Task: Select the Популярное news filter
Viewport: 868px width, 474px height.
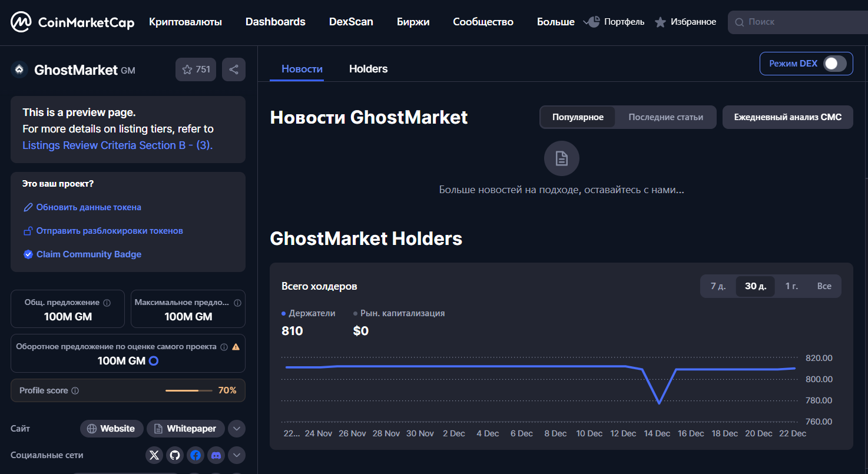Action: click(578, 117)
